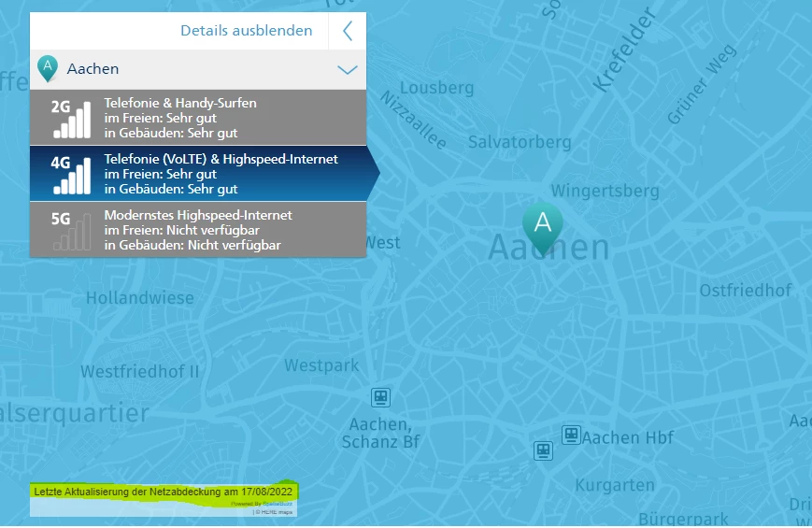The width and height of the screenshot is (812, 528).
Task: Open the HERE maps attribution link
Action: (x=274, y=512)
